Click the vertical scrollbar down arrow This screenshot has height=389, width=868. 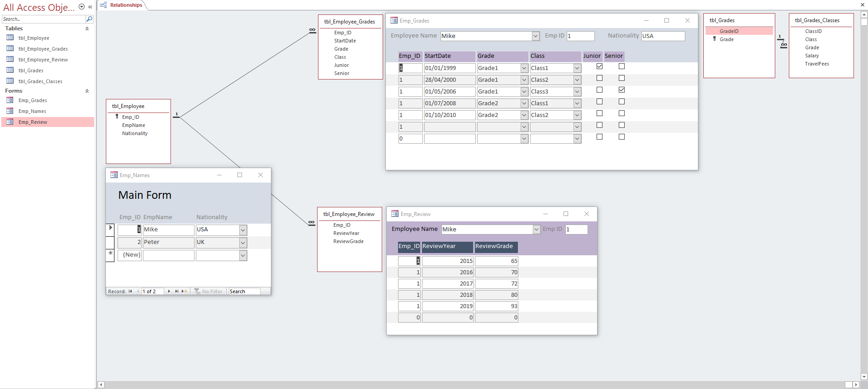864,376
